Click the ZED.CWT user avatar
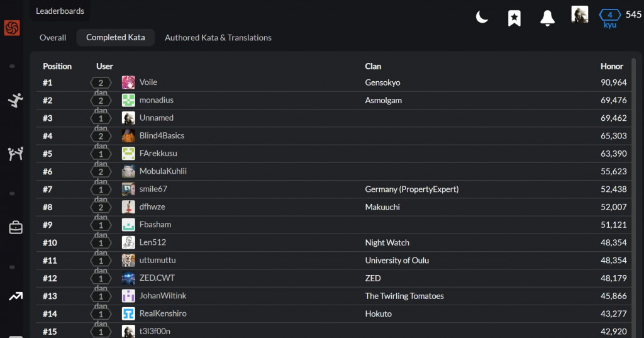644x338 pixels. coord(128,278)
